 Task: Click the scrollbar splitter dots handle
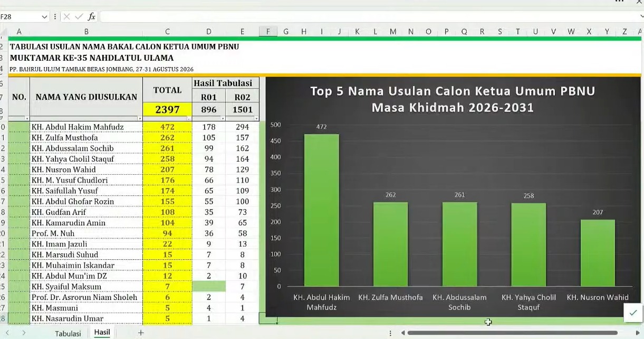point(390,333)
